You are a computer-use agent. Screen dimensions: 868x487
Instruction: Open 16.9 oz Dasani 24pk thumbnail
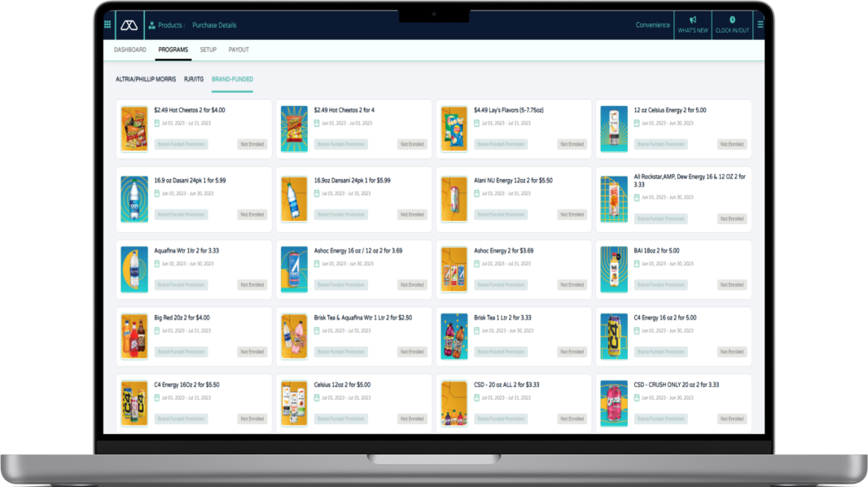(x=134, y=200)
